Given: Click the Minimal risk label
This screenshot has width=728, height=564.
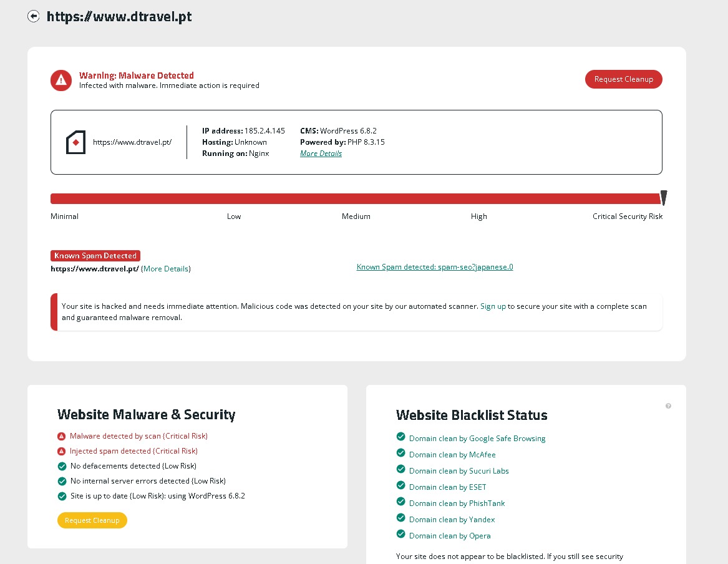Looking at the screenshot, I should pyautogui.click(x=64, y=216).
